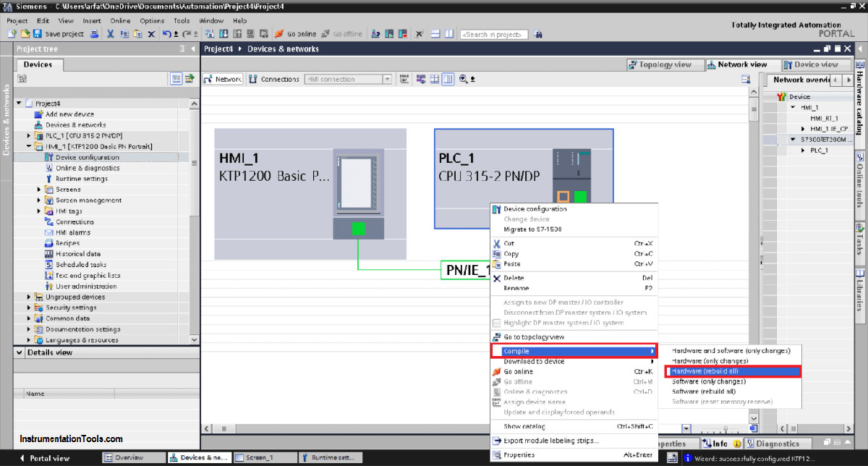Switch to Screen_1 in bottom taskbar
This screenshot has height=466, width=868.
(264, 458)
